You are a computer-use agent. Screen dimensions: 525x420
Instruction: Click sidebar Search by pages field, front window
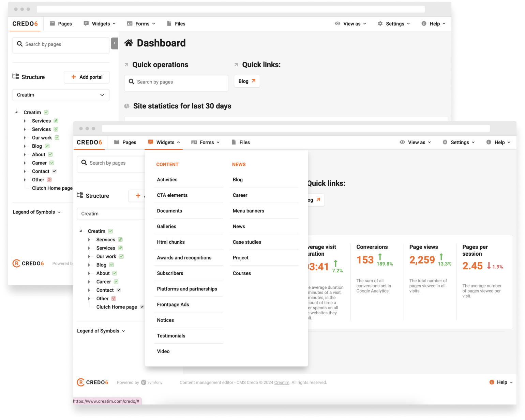click(111, 164)
